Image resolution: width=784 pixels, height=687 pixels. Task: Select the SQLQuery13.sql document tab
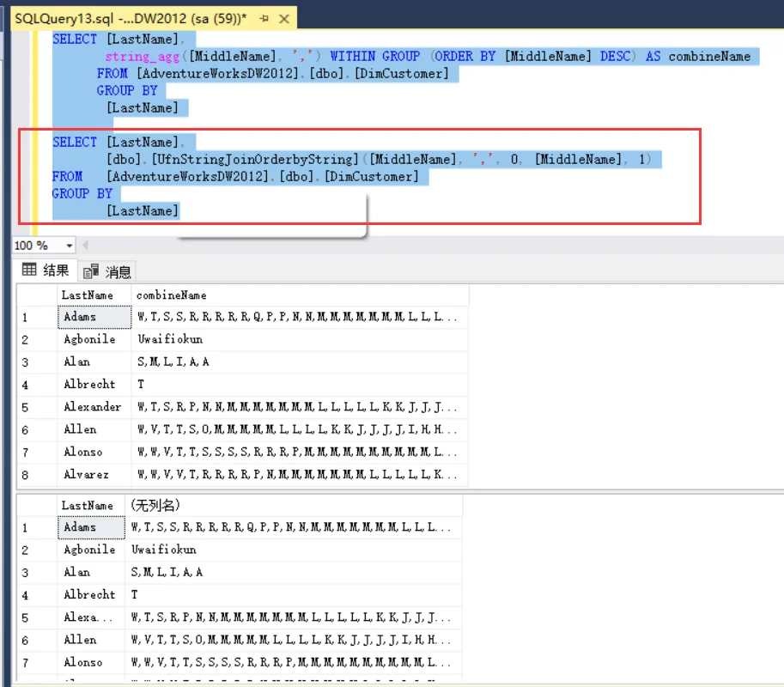154,19
